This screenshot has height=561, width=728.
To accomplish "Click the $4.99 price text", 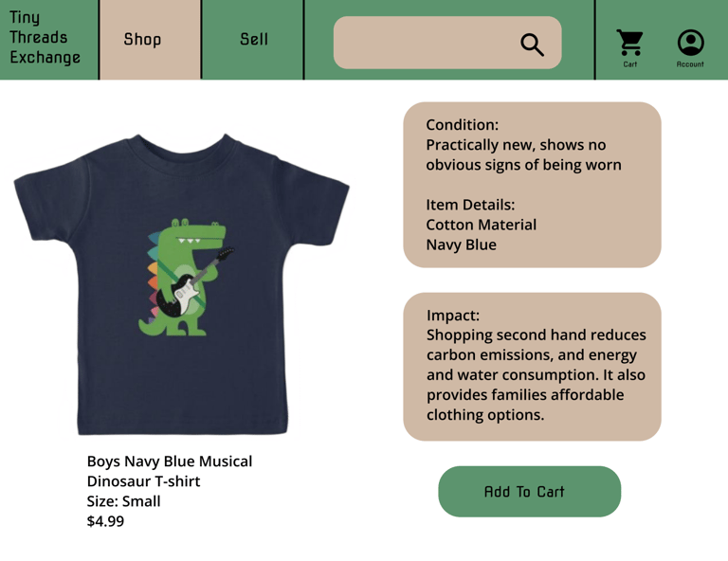I will (x=105, y=521).
